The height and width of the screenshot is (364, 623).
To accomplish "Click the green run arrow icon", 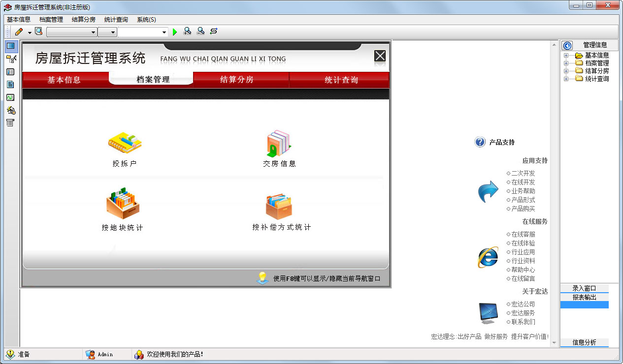I will (175, 32).
